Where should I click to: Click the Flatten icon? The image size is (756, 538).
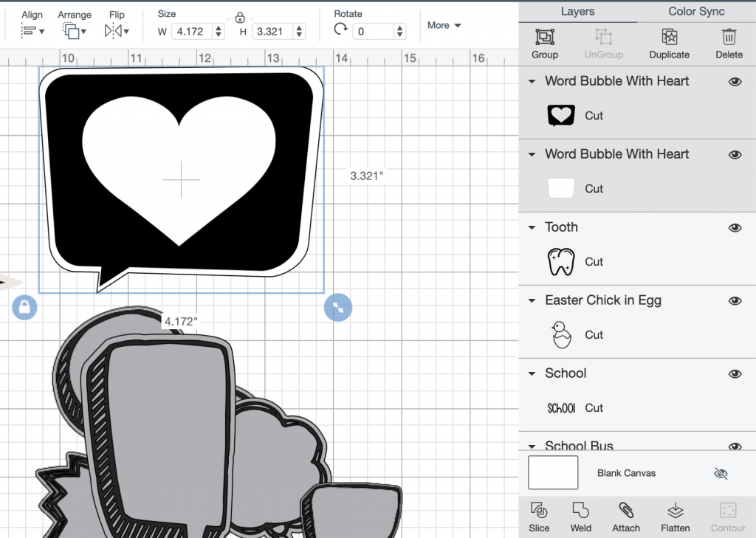tap(675, 517)
